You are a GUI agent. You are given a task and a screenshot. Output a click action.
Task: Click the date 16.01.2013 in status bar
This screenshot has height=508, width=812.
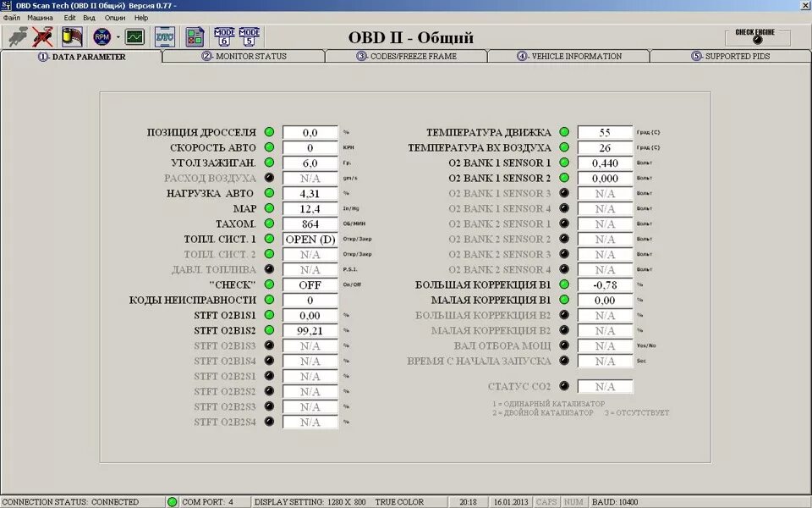coord(511,502)
